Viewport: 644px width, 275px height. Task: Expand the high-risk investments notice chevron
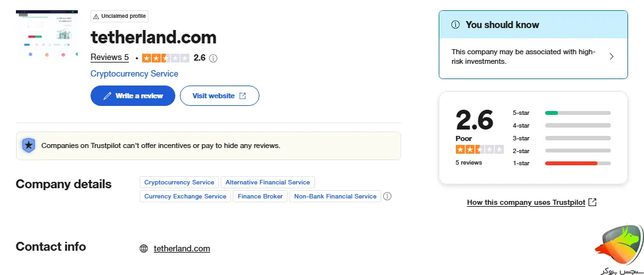coord(611,56)
